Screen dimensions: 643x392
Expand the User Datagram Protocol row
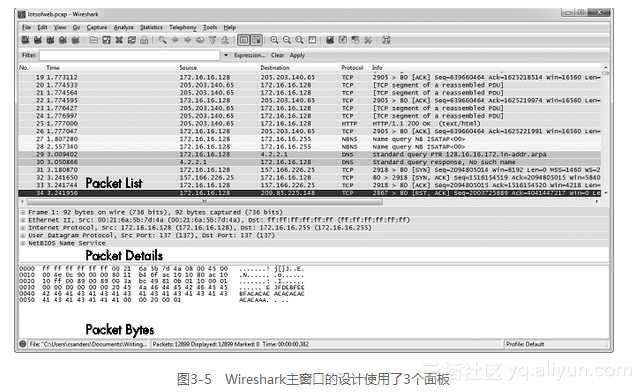tap(23, 236)
